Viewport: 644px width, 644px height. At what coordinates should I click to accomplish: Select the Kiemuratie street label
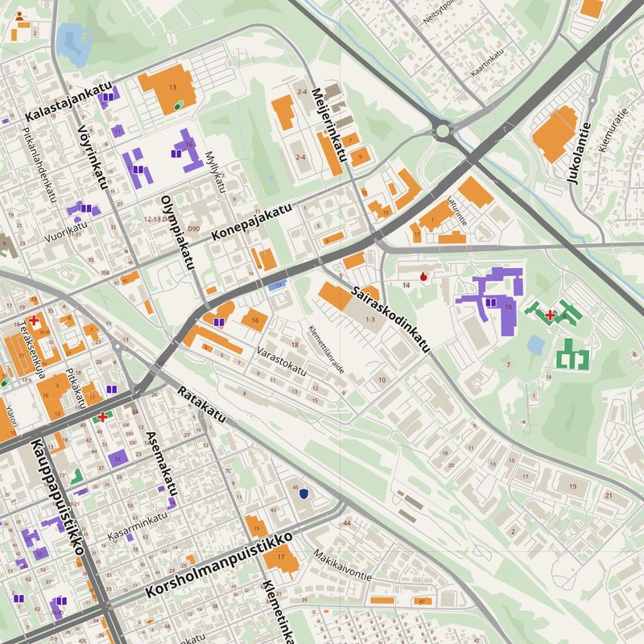613,130
